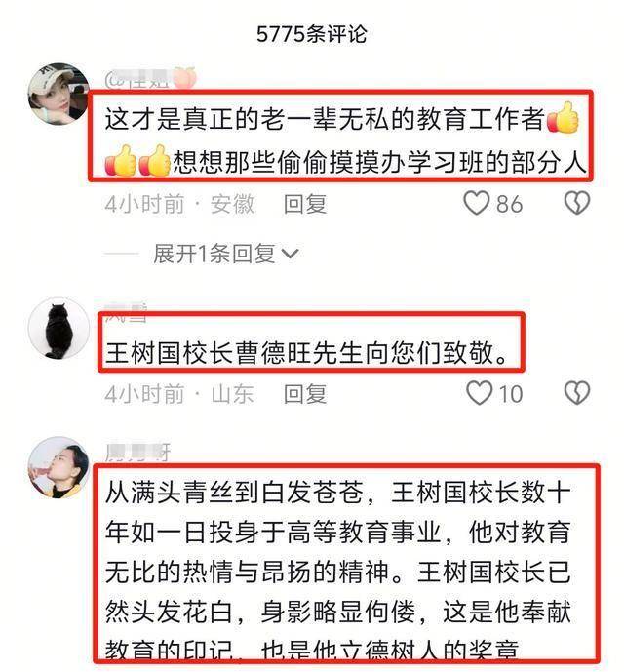Open the blurred username above the 王树国校长曹德旺 comment

tap(126, 311)
